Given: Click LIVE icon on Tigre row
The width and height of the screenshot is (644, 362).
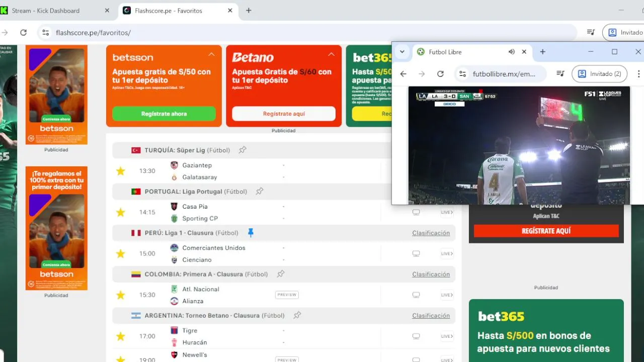Looking at the screenshot, I should pos(447,336).
